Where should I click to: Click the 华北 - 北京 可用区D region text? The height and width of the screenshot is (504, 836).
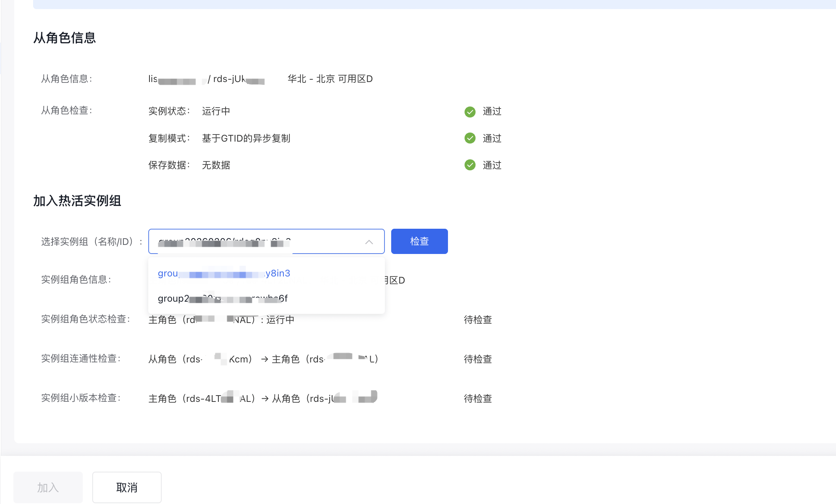[330, 79]
